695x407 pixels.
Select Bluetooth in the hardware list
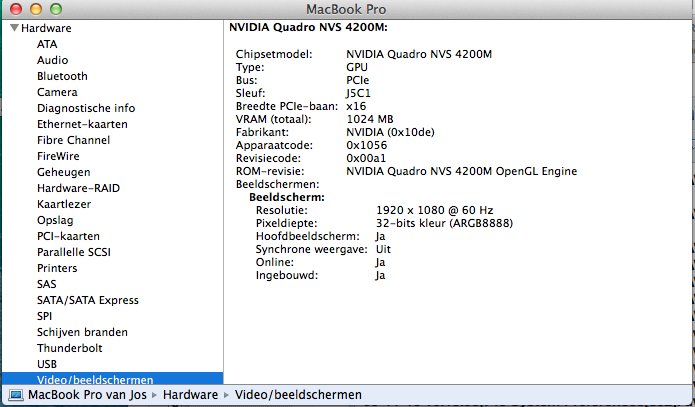coord(62,76)
